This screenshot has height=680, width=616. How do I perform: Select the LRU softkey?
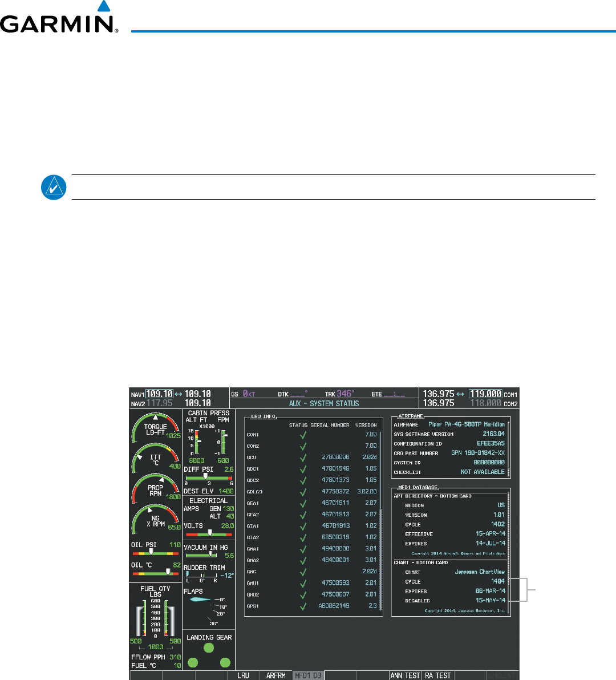(243, 675)
